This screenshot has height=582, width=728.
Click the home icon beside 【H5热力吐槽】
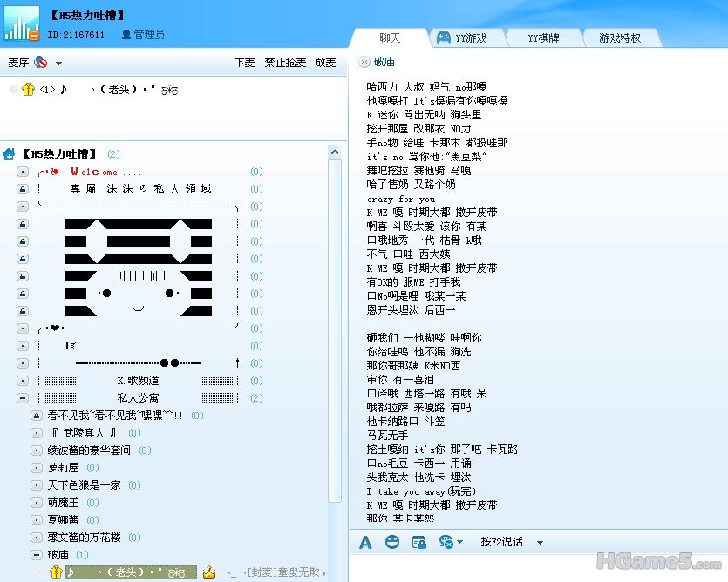coord(9,154)
